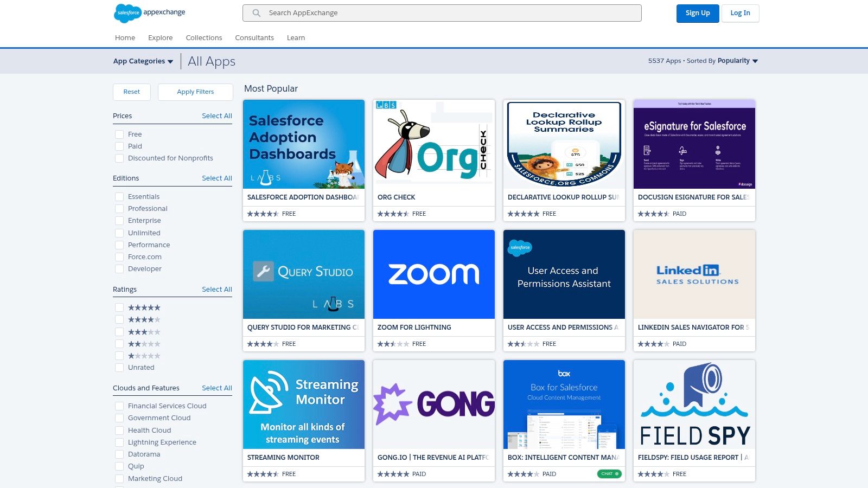868x488 pixels.
Task: Click the Salesforce AppExchange logo
Action: tap(150, 13)
